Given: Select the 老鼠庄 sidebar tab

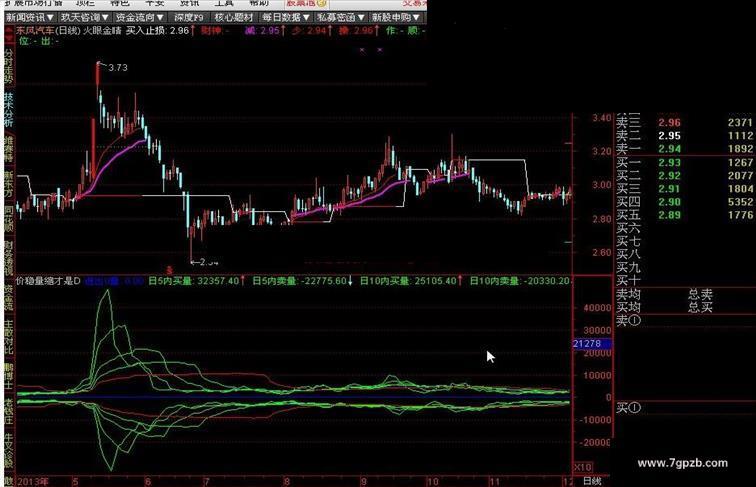Looking at the screenshot, I should point(9,411).
